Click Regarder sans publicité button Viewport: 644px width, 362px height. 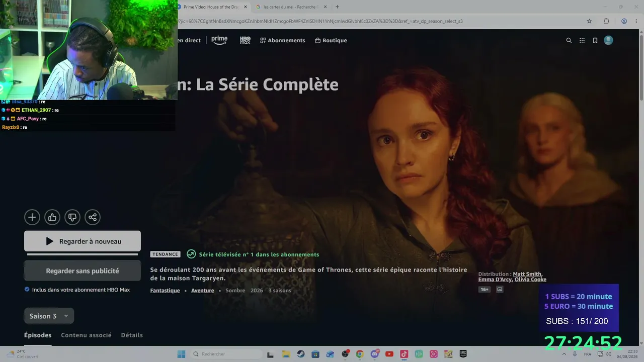(83, 270)
